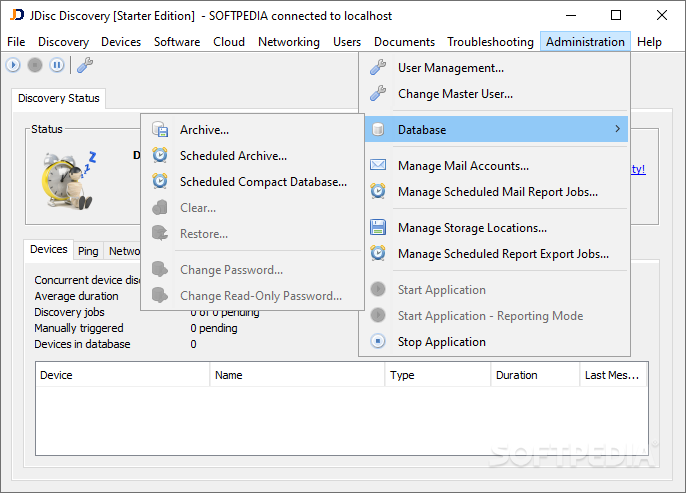Click the pause discovery toolbar icon
The image size is (686, 493).
click(56, 65)
